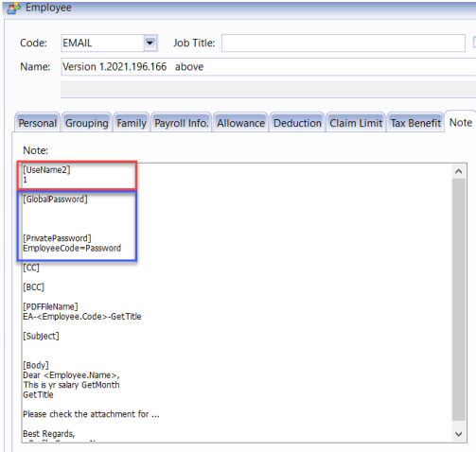Viewport: 476px width, 452px height.
Task: Click the [CC] line in note
Action: (x=31, y=268)
